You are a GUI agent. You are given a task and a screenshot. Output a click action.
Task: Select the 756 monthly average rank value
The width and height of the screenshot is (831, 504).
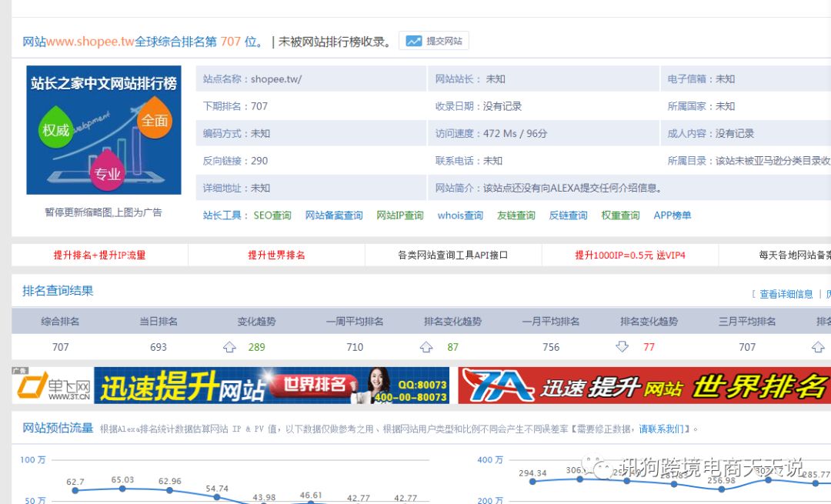551,347
